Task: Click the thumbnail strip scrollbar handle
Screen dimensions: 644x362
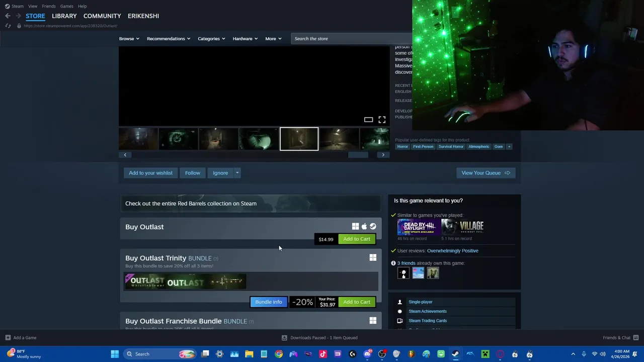Action: click(x=358, y=155)
